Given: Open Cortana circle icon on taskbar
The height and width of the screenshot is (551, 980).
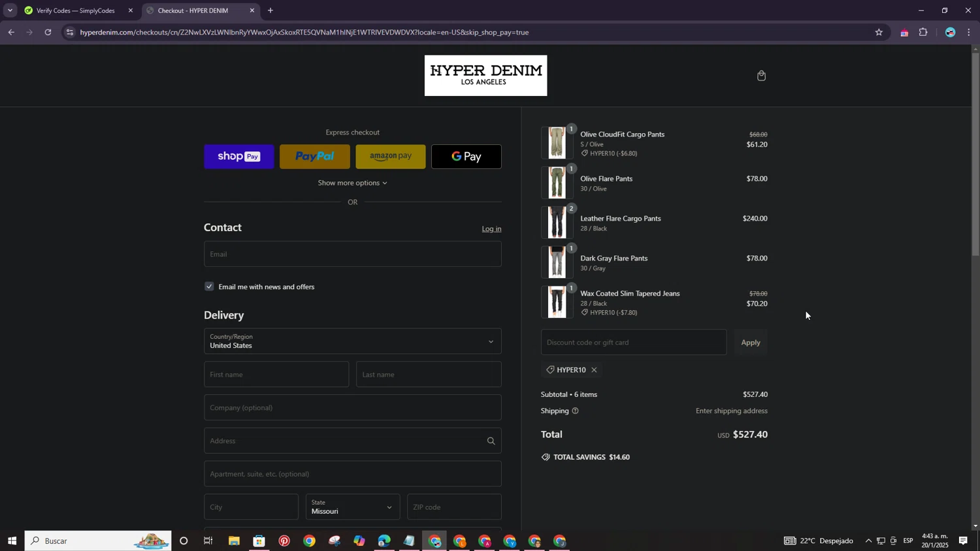Looking at the screenshot, I should click(184, 541).
